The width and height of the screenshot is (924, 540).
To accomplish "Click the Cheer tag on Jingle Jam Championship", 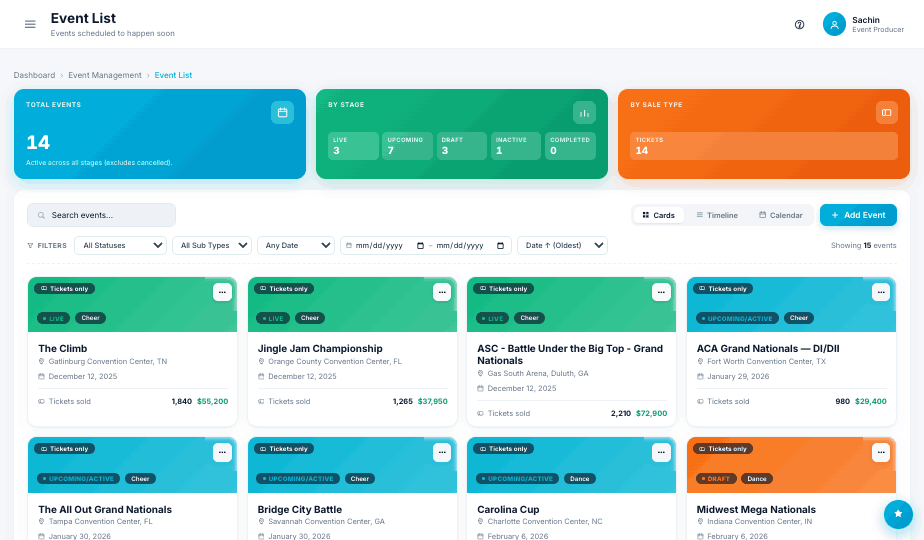I will tap(310, 318).
